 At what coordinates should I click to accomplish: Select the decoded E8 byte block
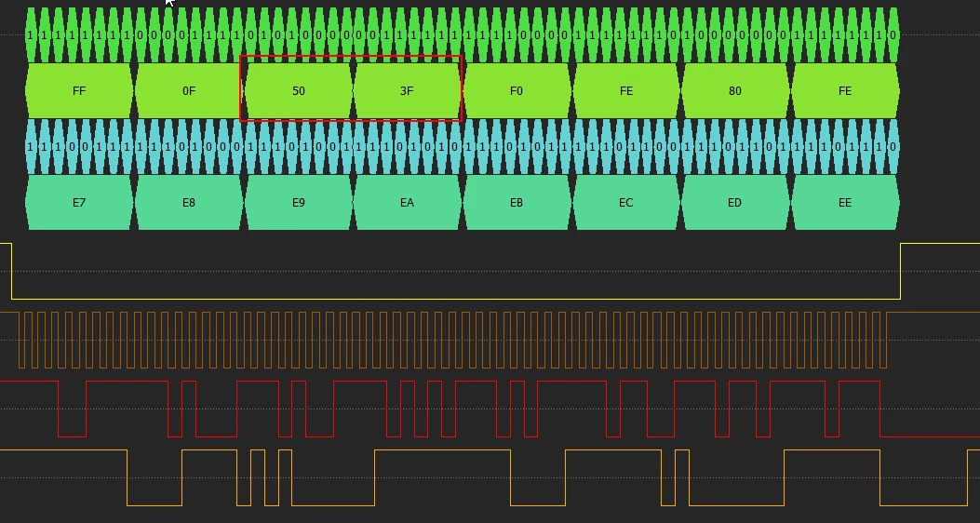pyautogui.click(x=189, y=203)
